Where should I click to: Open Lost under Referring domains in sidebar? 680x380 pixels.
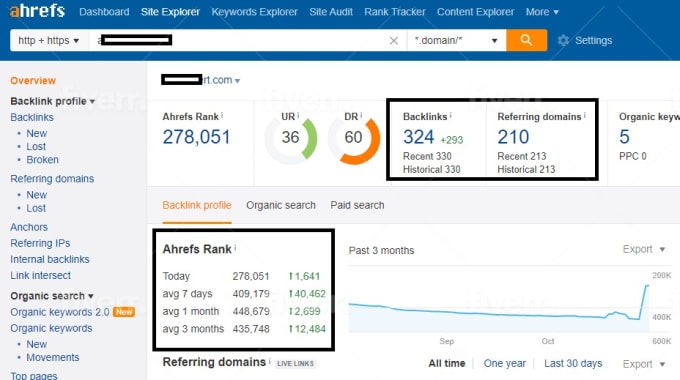pyautogui.click(x=36, y=208)
